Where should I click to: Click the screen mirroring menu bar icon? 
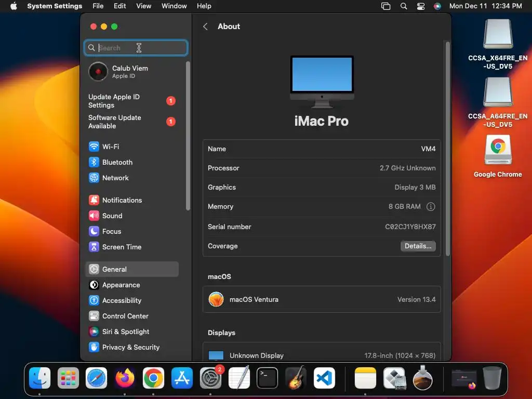coord(386,6)
